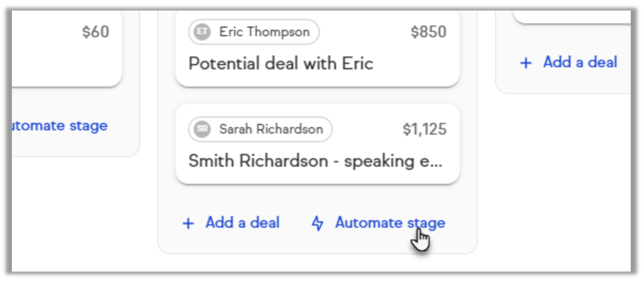Click the lightning bolt icon beside Automate stage

(317, 223)
